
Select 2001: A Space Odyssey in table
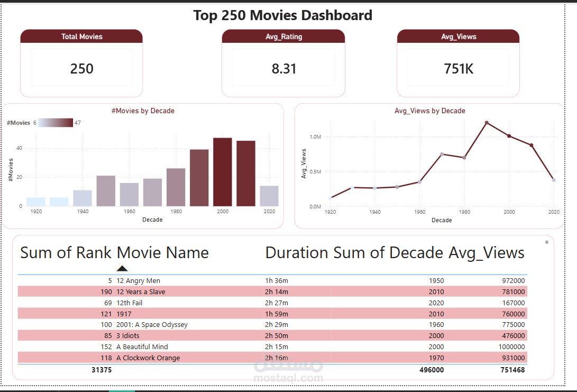152,325
